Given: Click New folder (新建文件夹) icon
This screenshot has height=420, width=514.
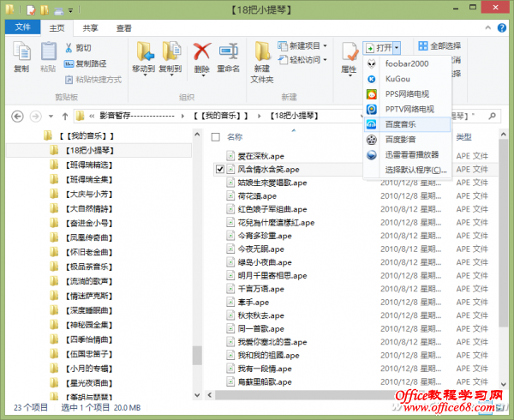Looking at the screenshot, I should (262, 51).
